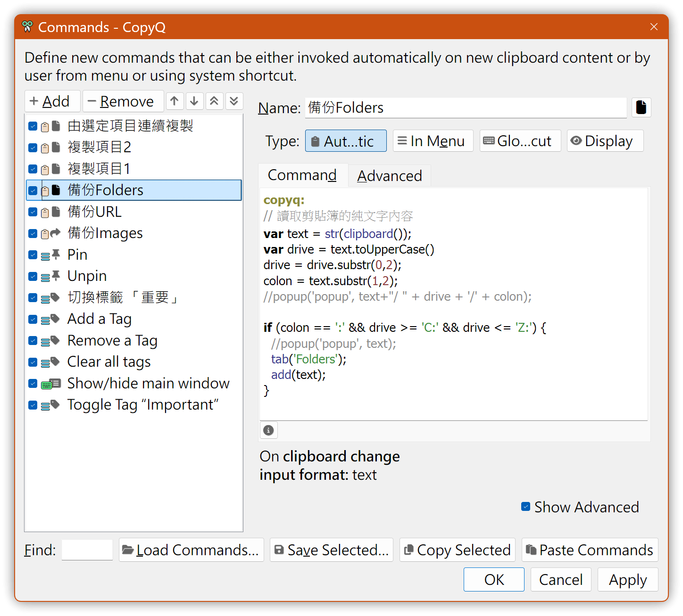
Task: Click the file icon on the 複製項目2 row
Action: (56, 147)
